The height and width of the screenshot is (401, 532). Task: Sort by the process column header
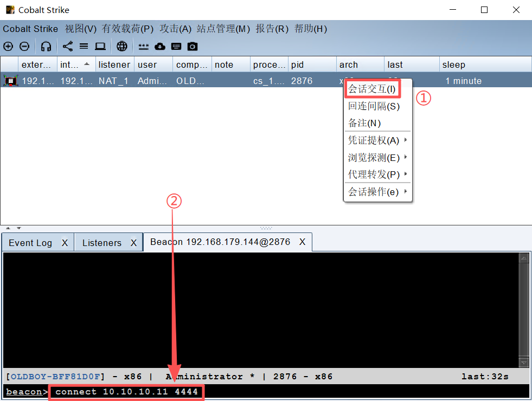(x=270, y=64)
